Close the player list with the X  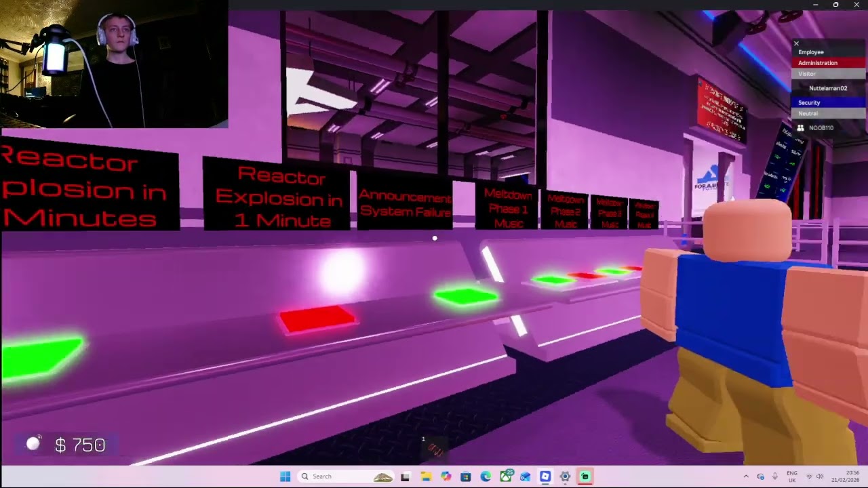796,43
